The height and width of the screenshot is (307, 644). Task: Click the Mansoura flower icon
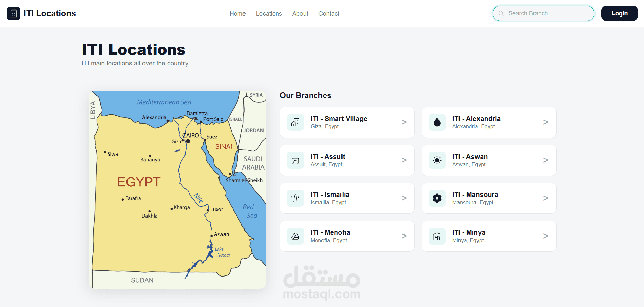click(437, 198)
